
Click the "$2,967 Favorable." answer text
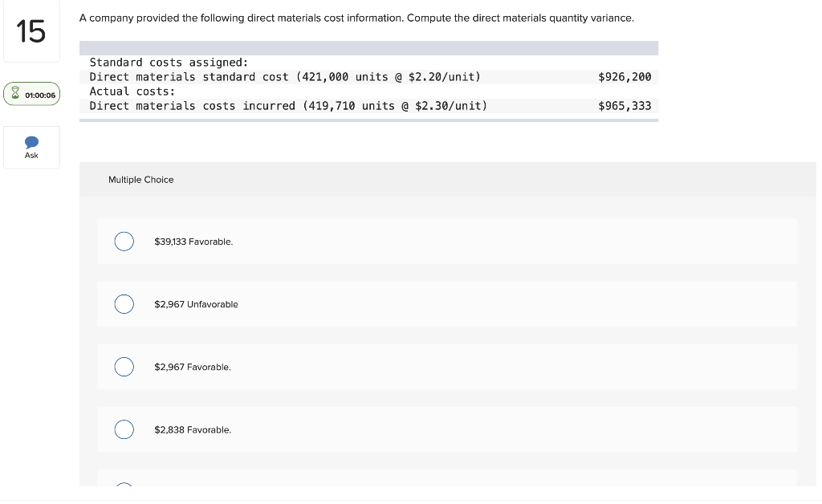193,368
